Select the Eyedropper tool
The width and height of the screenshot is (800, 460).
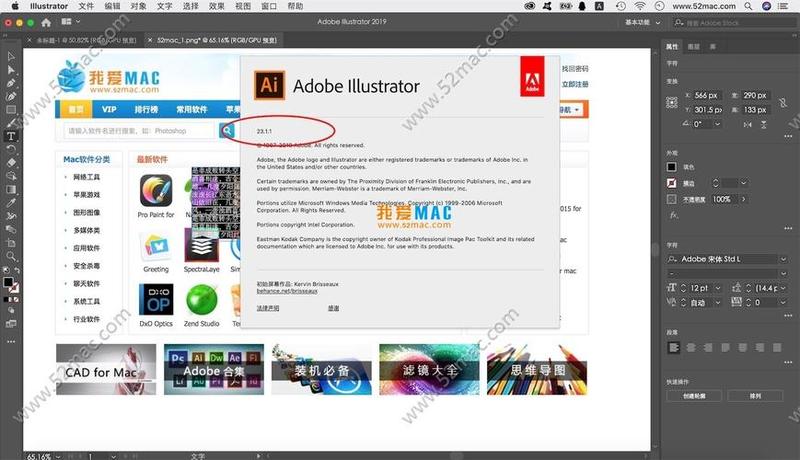[11, 202]
